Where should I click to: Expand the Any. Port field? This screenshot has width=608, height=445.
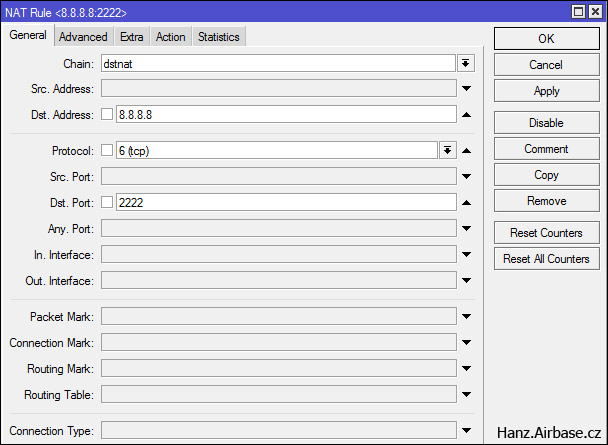pyautogui.click(x=466, y=229)
